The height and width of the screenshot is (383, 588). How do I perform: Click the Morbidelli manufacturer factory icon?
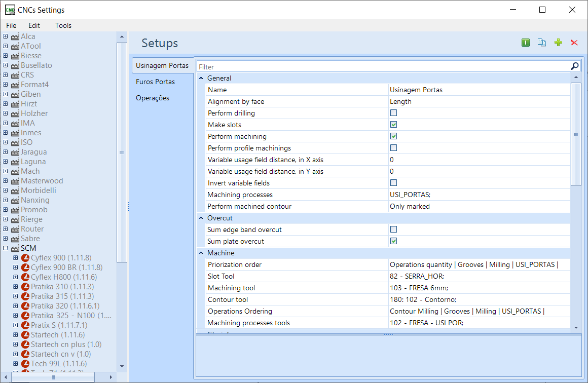pos(15,190)
